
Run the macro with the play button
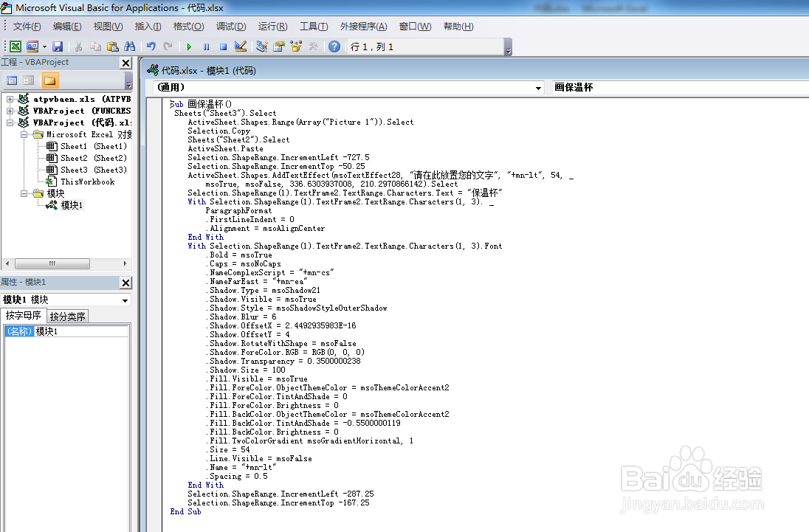[x=189, y=47]
